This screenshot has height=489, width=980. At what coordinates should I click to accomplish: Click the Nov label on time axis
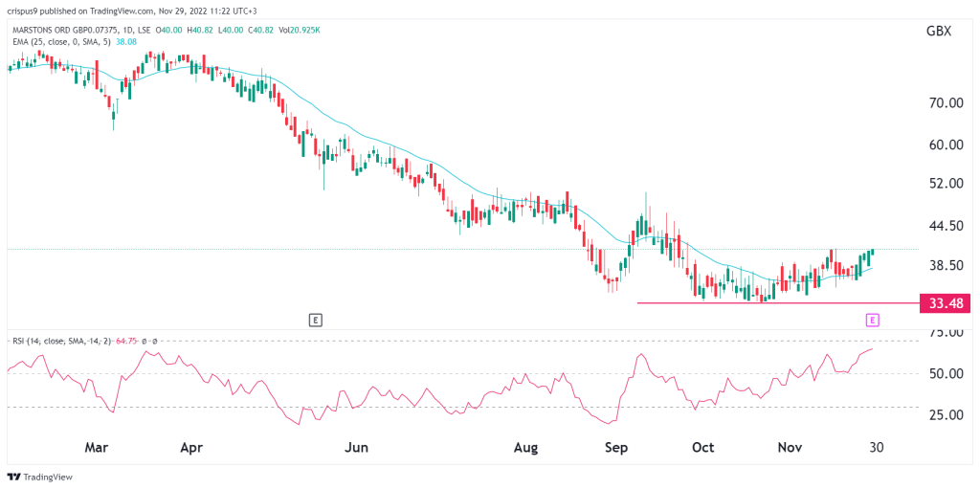[791, 448]
